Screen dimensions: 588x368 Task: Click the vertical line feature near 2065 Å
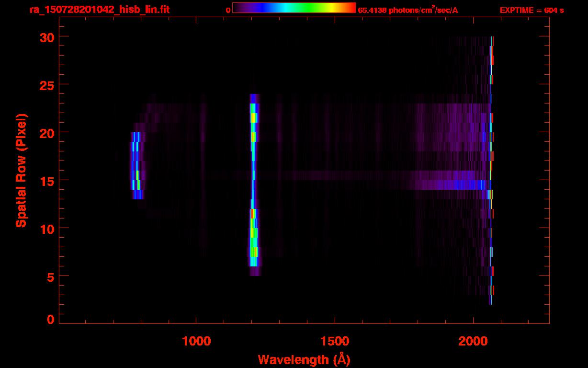[491, 170]
